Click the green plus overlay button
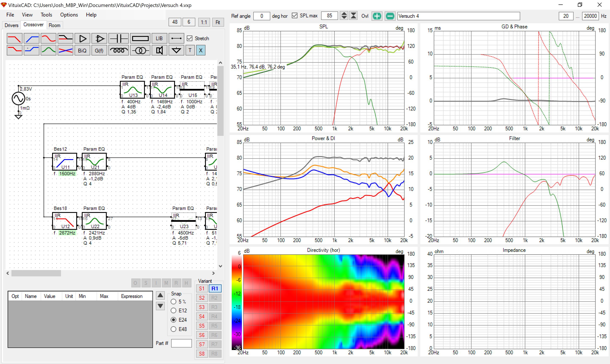The image size is (610, 364). (x=377, y=16)
